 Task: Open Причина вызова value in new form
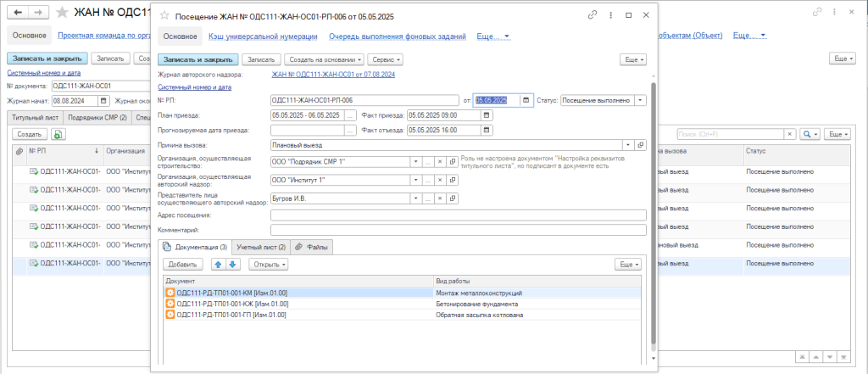[x=641, y=145]
